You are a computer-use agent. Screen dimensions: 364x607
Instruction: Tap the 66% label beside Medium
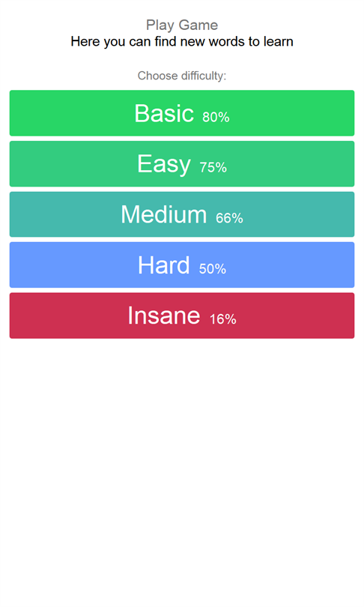pos(229,218)
